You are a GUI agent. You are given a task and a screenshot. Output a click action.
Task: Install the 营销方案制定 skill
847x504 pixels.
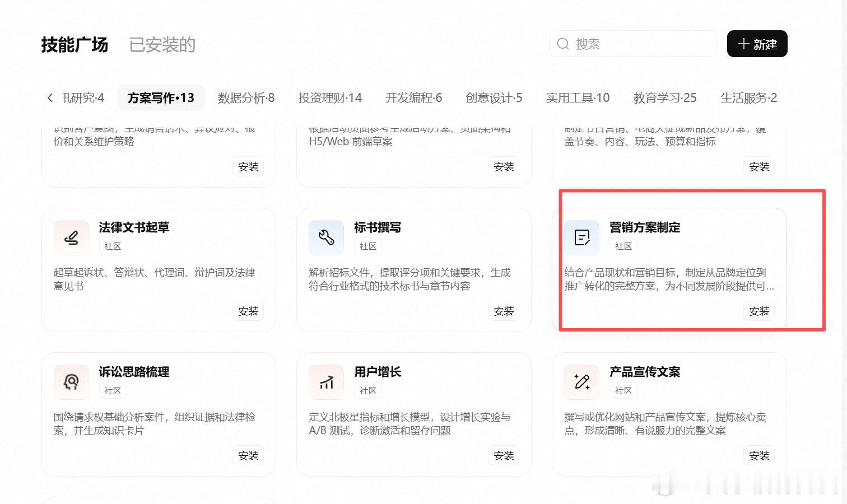tap(759, 311)
